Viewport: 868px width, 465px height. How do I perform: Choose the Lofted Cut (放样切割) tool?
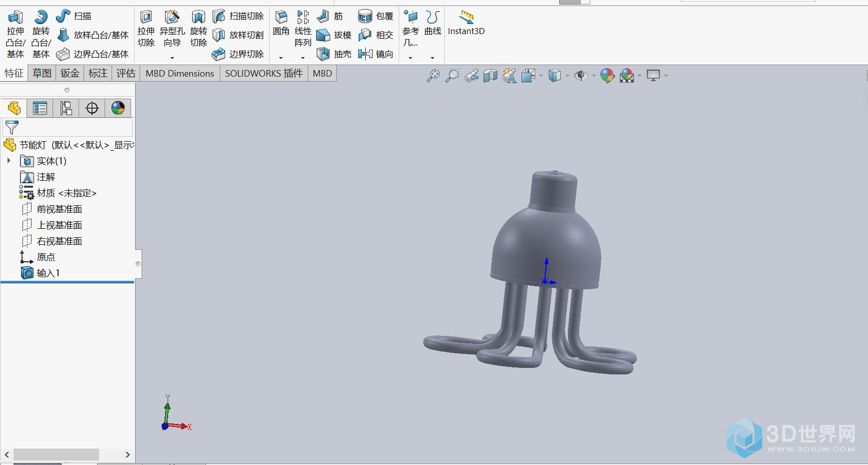238,35
